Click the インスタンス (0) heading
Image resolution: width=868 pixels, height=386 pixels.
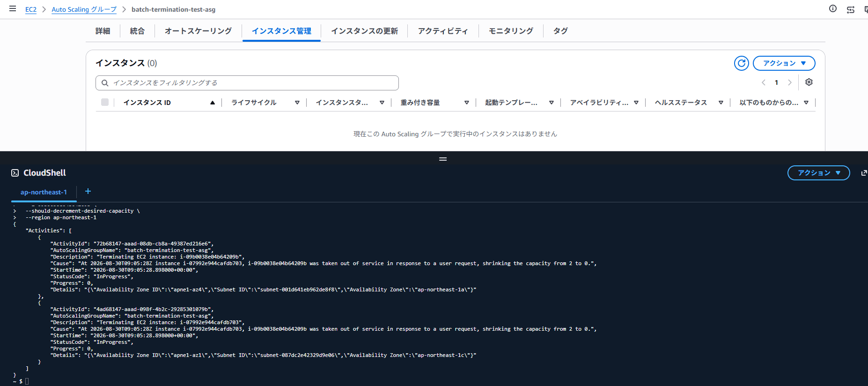tap(126, 63)
